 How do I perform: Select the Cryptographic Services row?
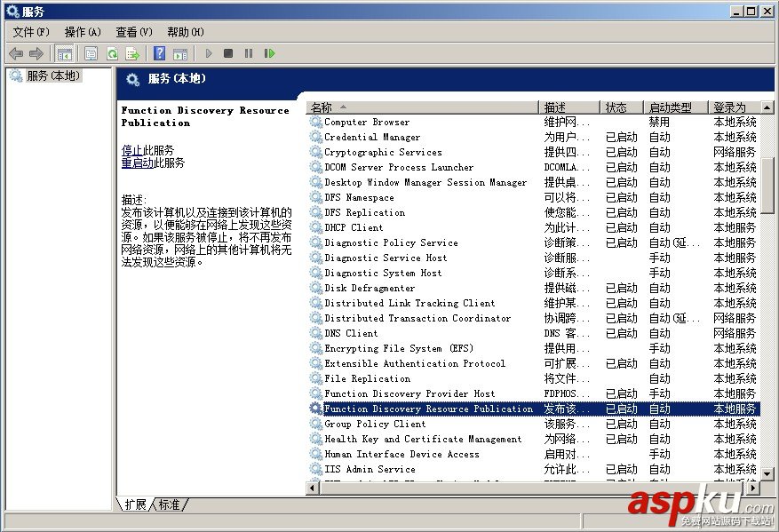pyautogui.click(x=533, y=152)
